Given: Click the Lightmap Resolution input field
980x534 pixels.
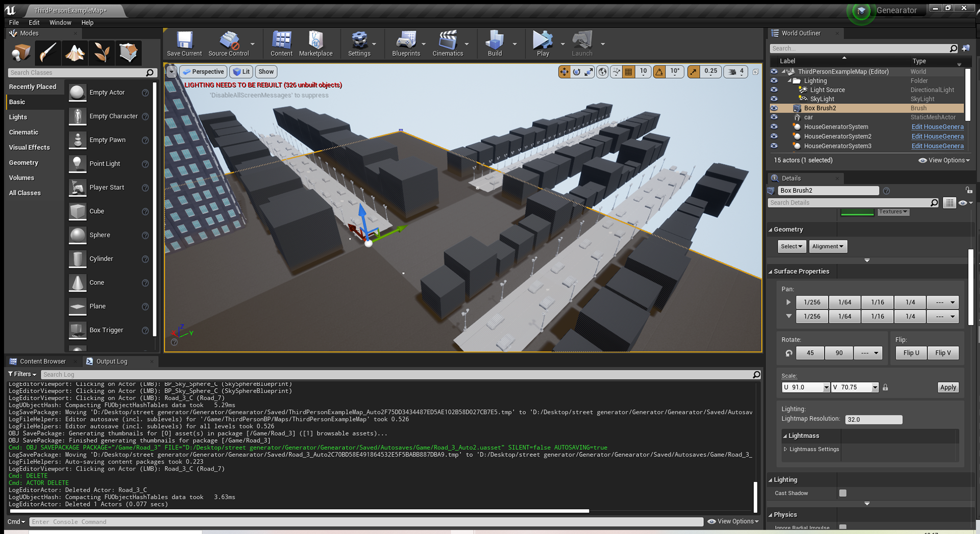Looking at the screenshot, I should click(874, 419).
